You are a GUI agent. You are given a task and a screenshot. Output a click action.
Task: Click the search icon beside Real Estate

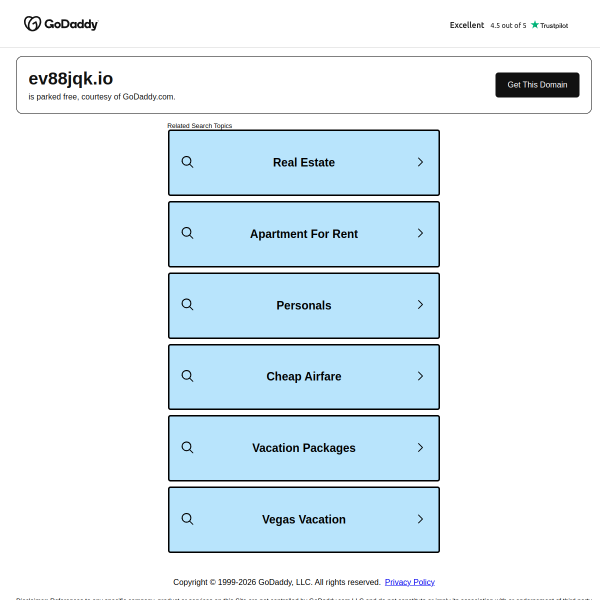(187, 162)
